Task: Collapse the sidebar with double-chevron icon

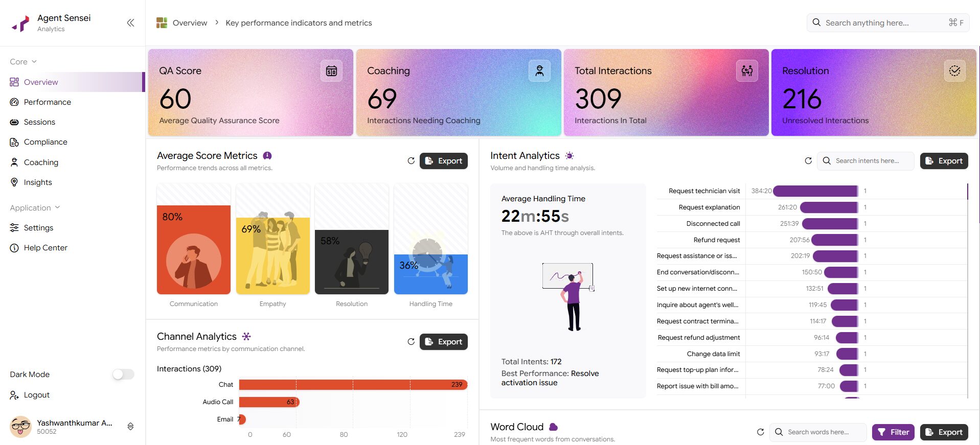Action: (x=130, y=22)
